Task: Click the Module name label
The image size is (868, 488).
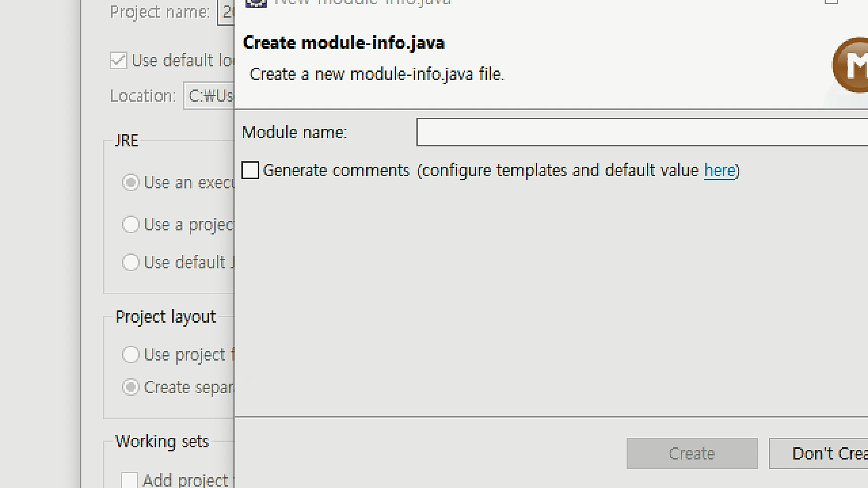Action: click(x=294, y=132)
